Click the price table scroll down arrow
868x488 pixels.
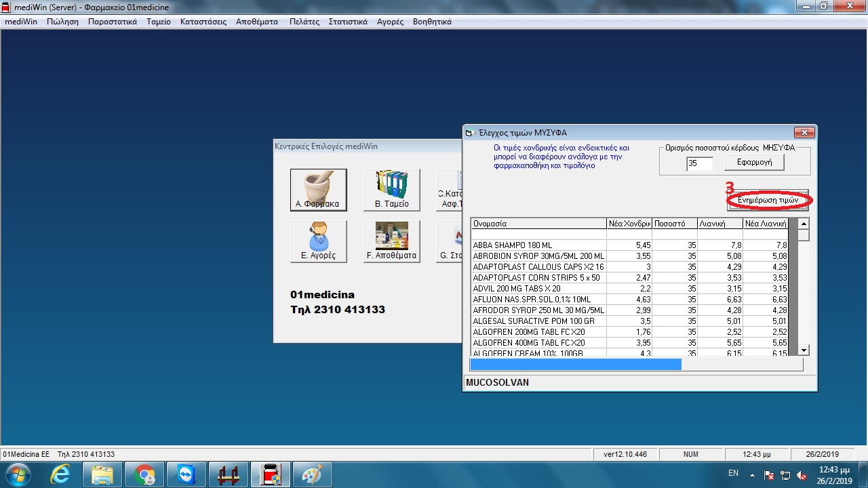click(x=804, y=350)
